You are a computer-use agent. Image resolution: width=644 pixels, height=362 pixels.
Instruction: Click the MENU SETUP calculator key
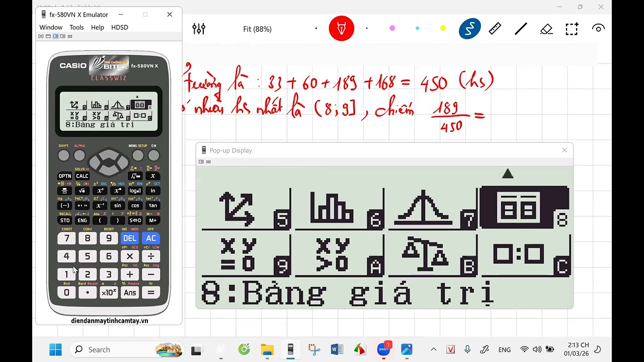click(x=138, y=155)
